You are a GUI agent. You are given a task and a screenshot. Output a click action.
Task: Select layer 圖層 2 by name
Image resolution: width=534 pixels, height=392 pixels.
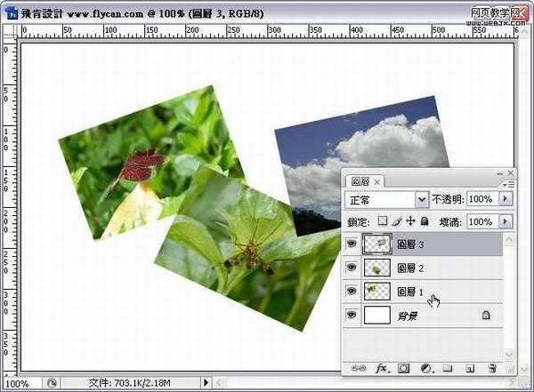tap(410, 268)
